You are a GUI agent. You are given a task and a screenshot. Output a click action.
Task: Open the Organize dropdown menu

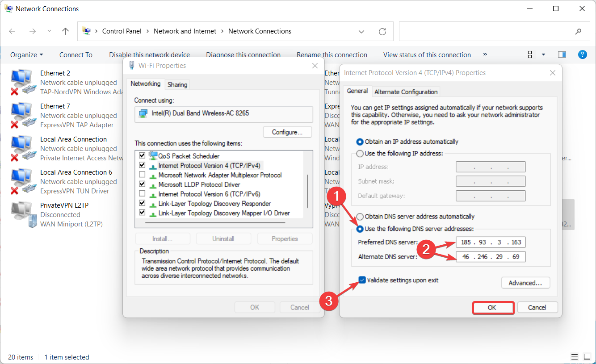(27, 55)
